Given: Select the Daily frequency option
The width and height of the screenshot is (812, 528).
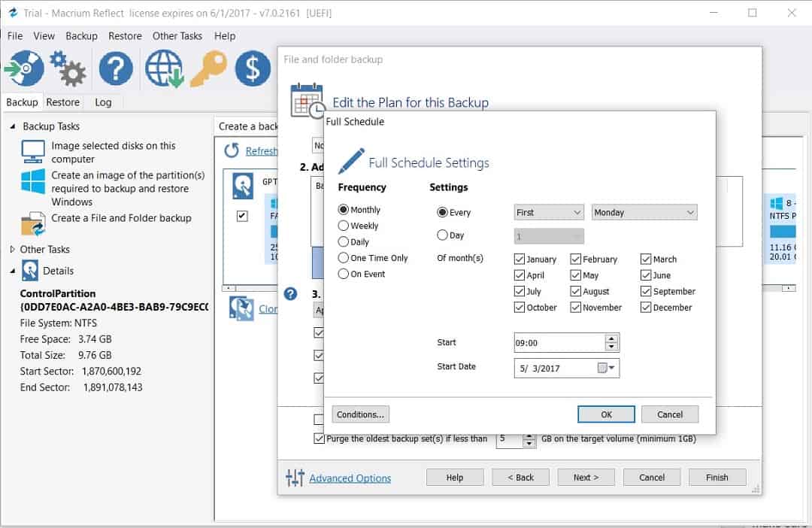Looking at the screenshot, I should (x=343, y=241).
